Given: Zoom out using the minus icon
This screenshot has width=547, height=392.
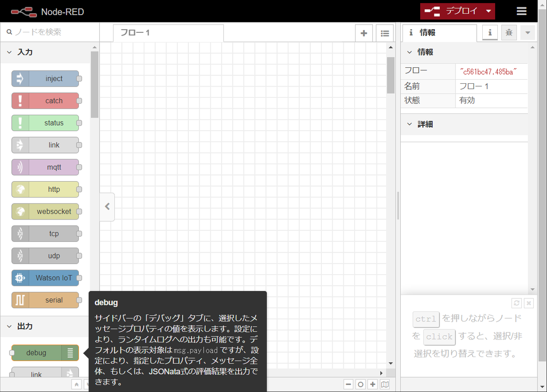Looking at the screenshot, I should [349, 384].
